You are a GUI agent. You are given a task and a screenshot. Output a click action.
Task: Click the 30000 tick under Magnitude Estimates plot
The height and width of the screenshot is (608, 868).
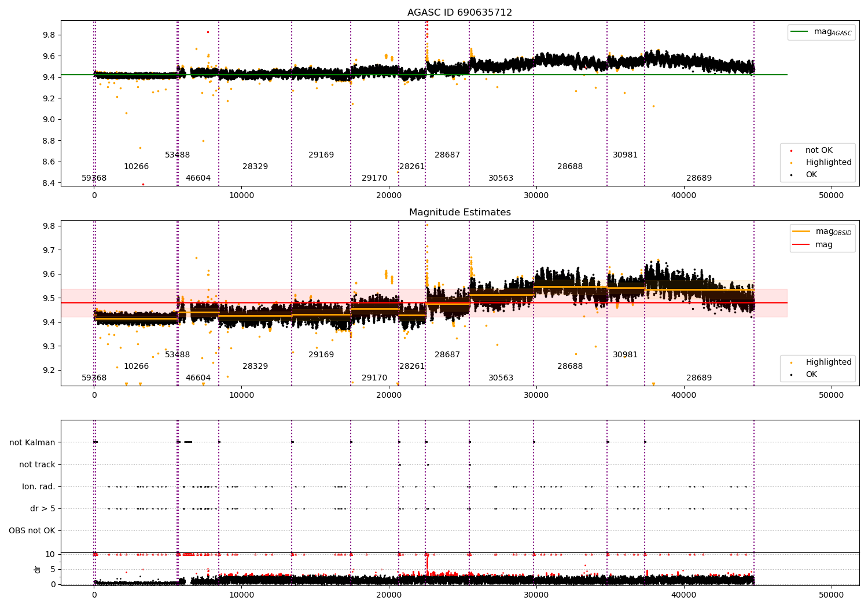(536, 395)
